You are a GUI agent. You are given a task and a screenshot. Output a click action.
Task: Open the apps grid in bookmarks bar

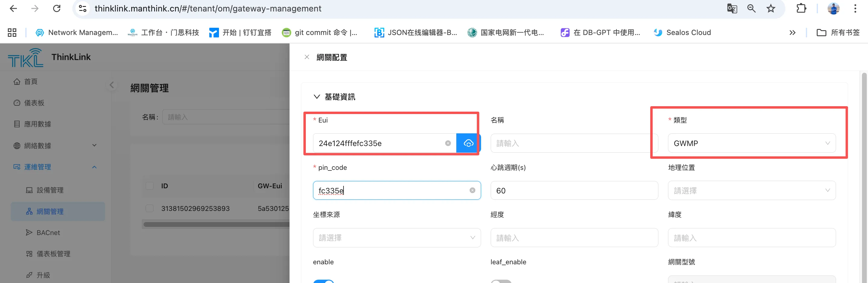point(12,32)
